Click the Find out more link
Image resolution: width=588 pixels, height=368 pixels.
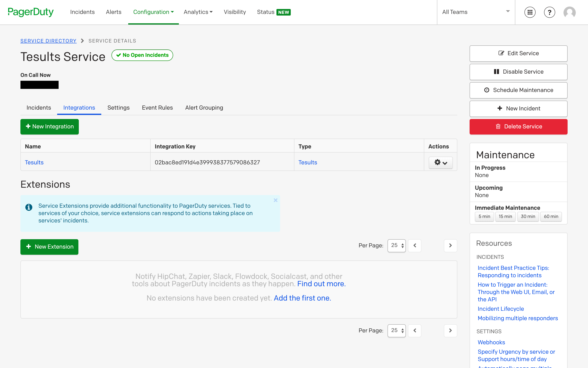pyautogui.click(x=321, y=284)
